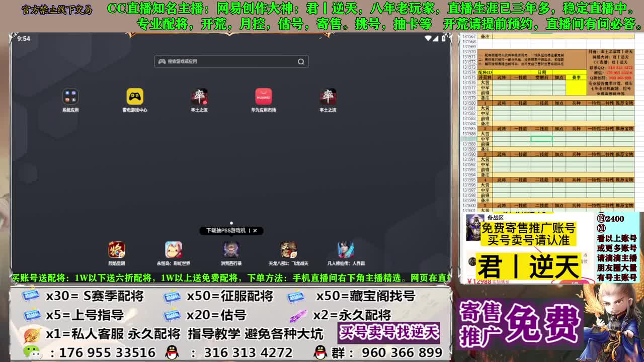
Task: Focus the 搜索游戏或应用 search field
Action: 231,61
